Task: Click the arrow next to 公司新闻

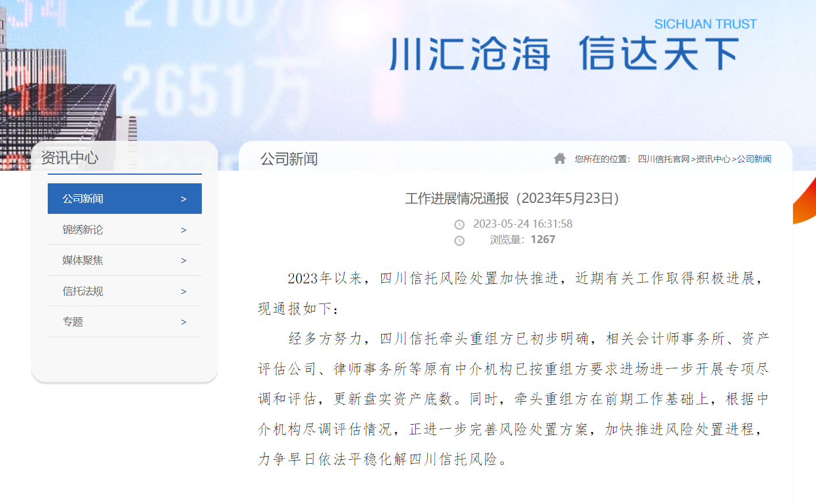Action: point(183,199)
